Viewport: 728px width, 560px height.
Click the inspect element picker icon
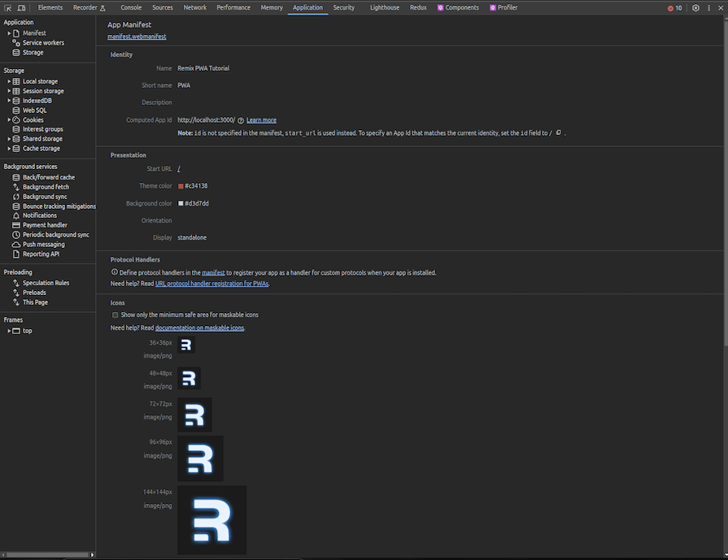click(x=8, y=7)
